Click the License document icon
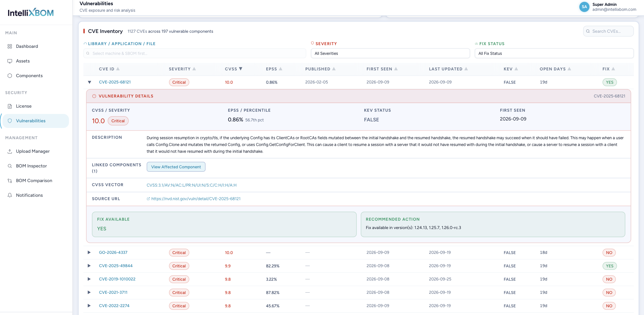 click(x=10, y=106)
